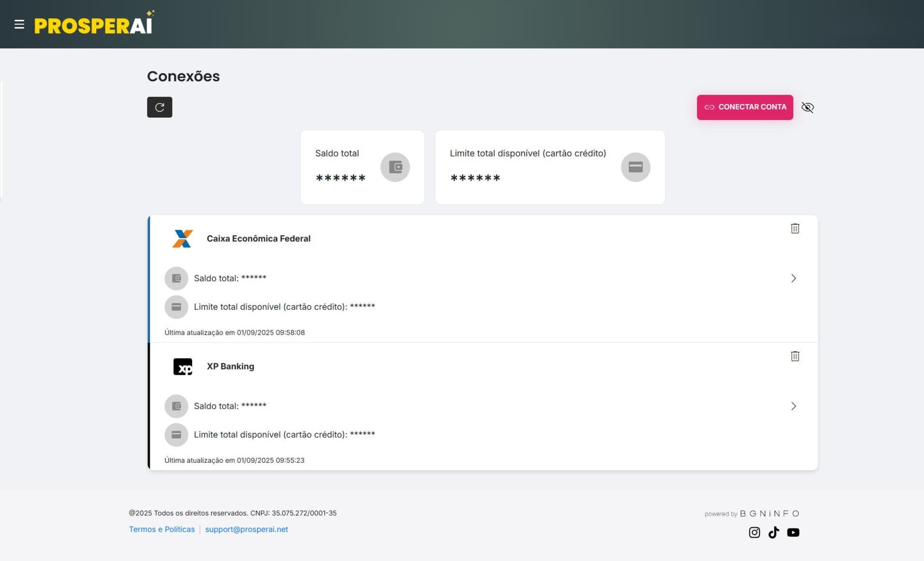Expand Caixa Econômica Federal details chevron

click(793, 278)
